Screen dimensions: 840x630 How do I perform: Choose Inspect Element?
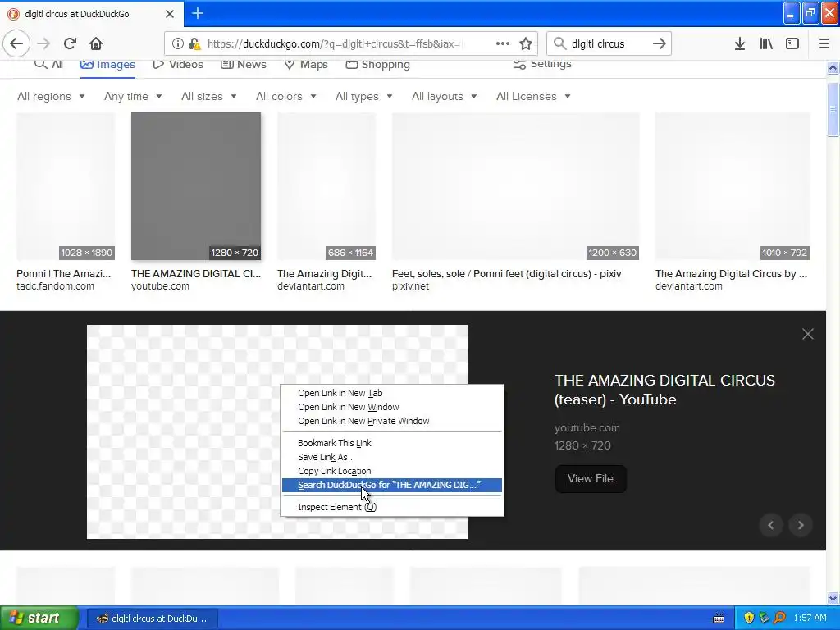coord(392,507)
